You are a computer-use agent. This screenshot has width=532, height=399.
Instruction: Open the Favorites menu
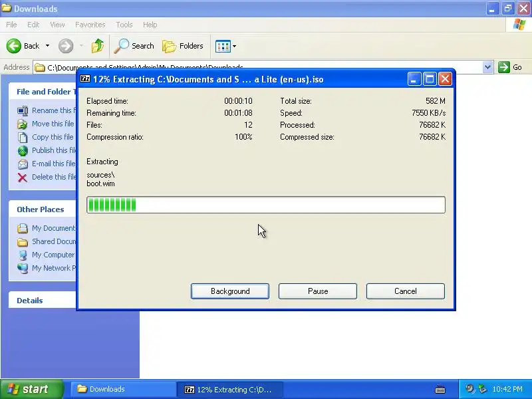click(x=90, y=25)
